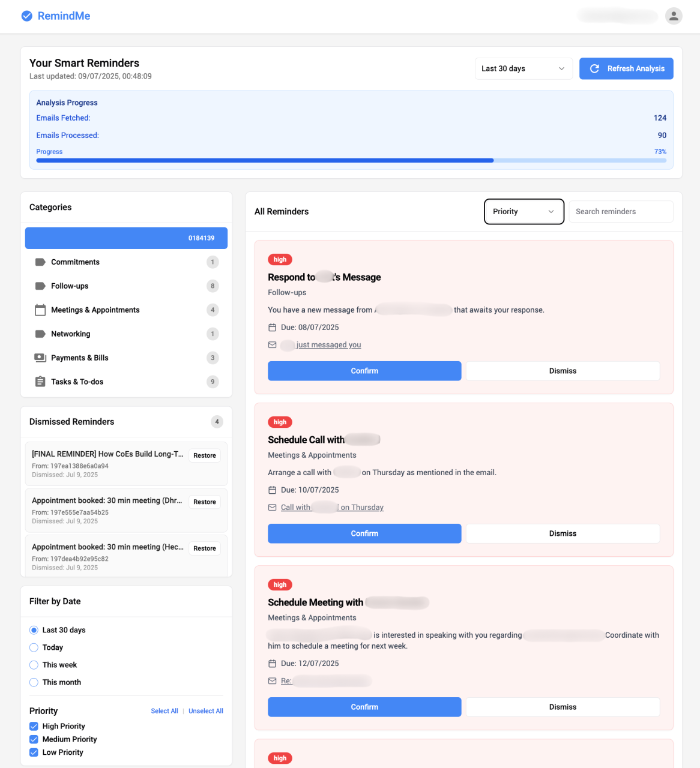Open the Meetings & Appointments category
The image size is (700, 768).
(126, 310)
